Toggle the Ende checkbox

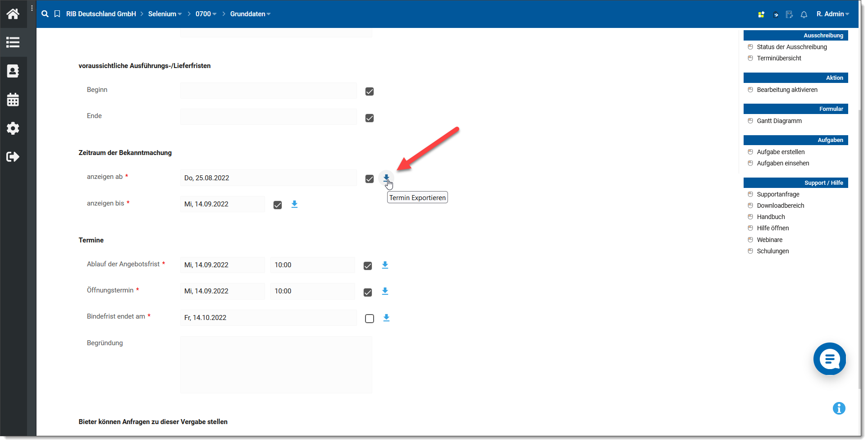pyautogui.click(x=370, y=118)
